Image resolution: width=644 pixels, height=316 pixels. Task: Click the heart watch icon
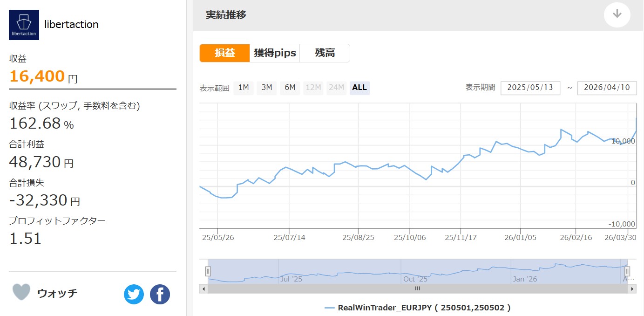pos(21,293)
